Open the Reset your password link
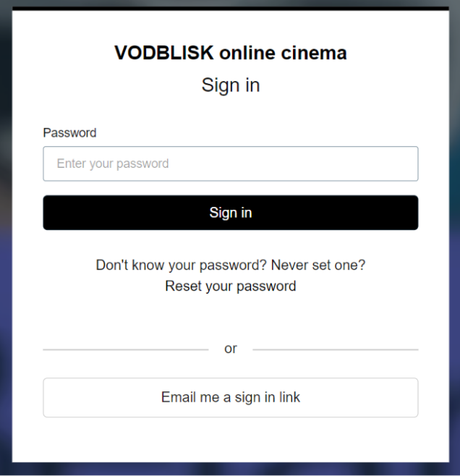The width and height of the screenshot is (460, 476). pos(230,286)
